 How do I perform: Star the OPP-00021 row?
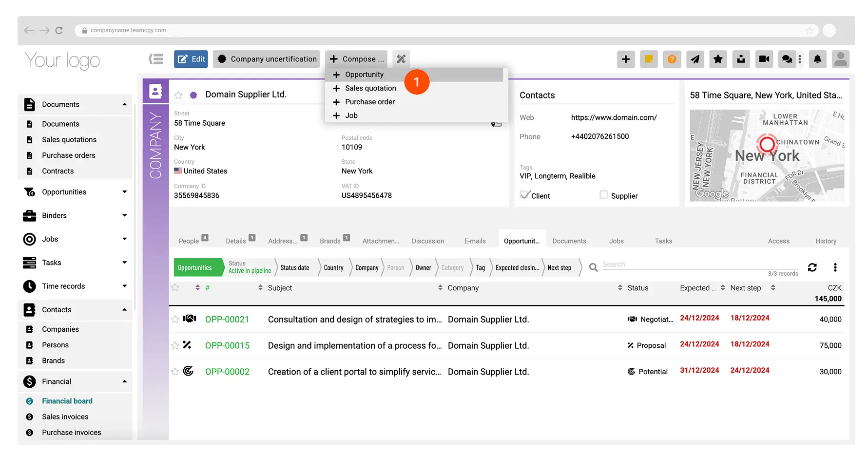point(175,319)
